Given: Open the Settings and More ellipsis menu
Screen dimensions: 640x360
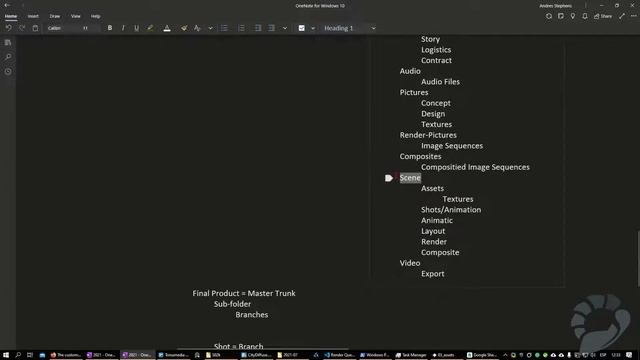Looking at the screenshot, I should click(633, 16).
